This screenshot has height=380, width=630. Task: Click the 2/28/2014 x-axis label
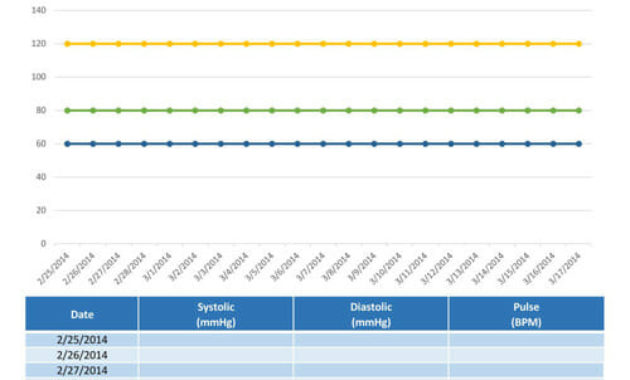pyautogui.click(x=130, y=268)
